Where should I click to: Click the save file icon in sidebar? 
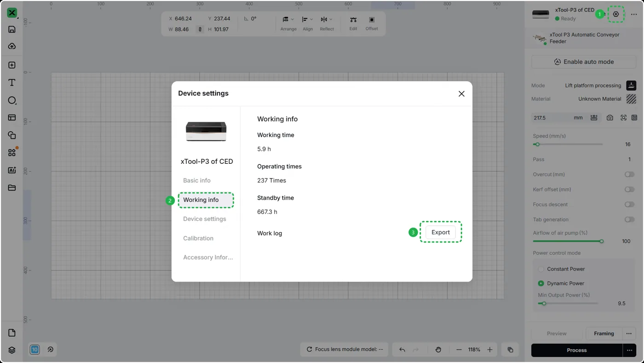[12, 29]
